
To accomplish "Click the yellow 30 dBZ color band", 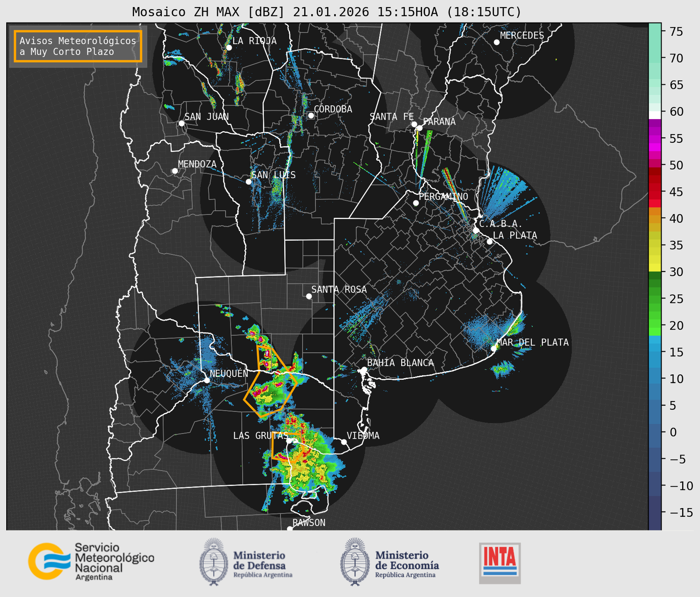I will pos(655,268).
